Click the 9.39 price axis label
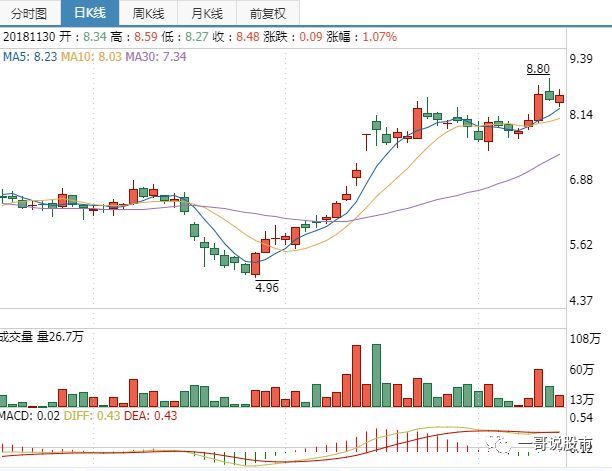 tap(581, 59)
